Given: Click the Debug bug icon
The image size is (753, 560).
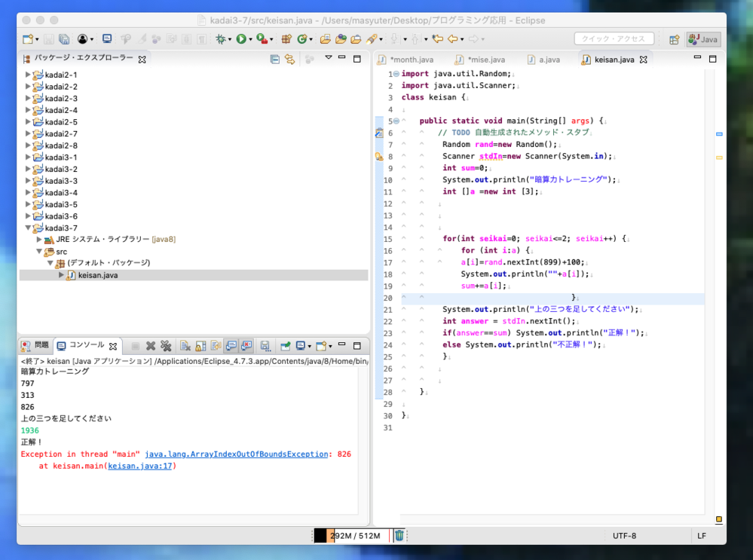Looking at the screenshot, I should 220,39.
